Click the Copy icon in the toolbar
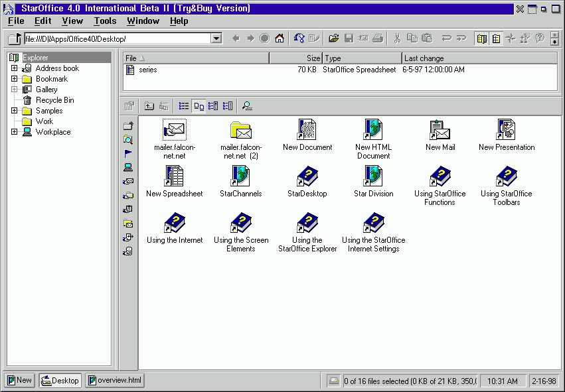 tap(412, 38)
